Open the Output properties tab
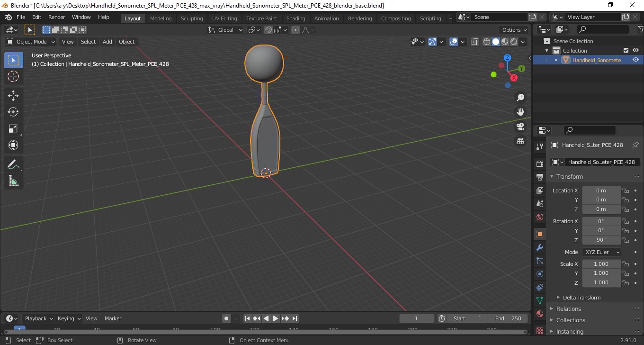 click(x=540, y=177)
